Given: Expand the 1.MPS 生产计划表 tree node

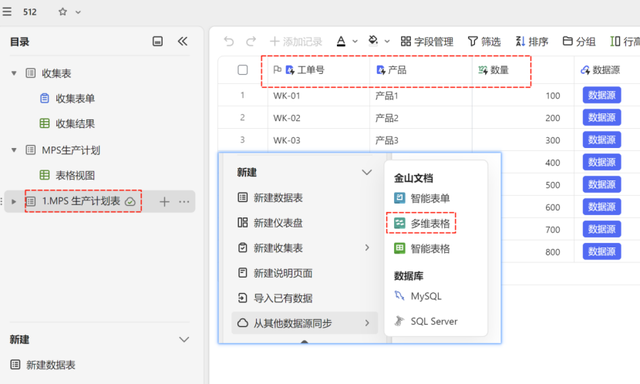Looking at the screenshot, I should (x=14, y=202).
